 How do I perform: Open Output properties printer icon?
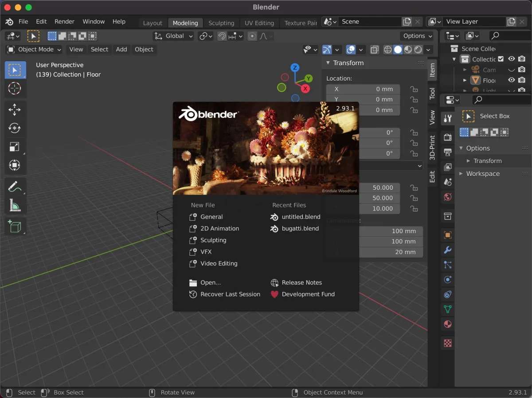click(x=448, y=152)
